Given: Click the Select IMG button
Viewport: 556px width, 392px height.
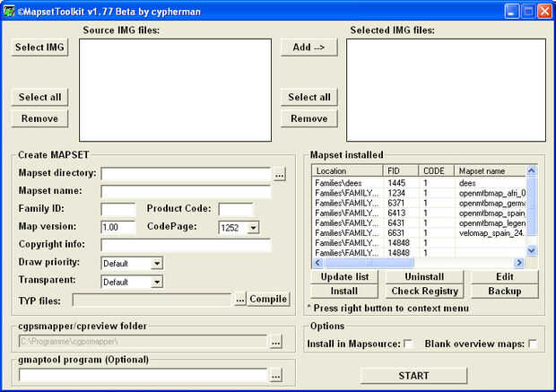Looking at the screenshot, I should (39, 48).
